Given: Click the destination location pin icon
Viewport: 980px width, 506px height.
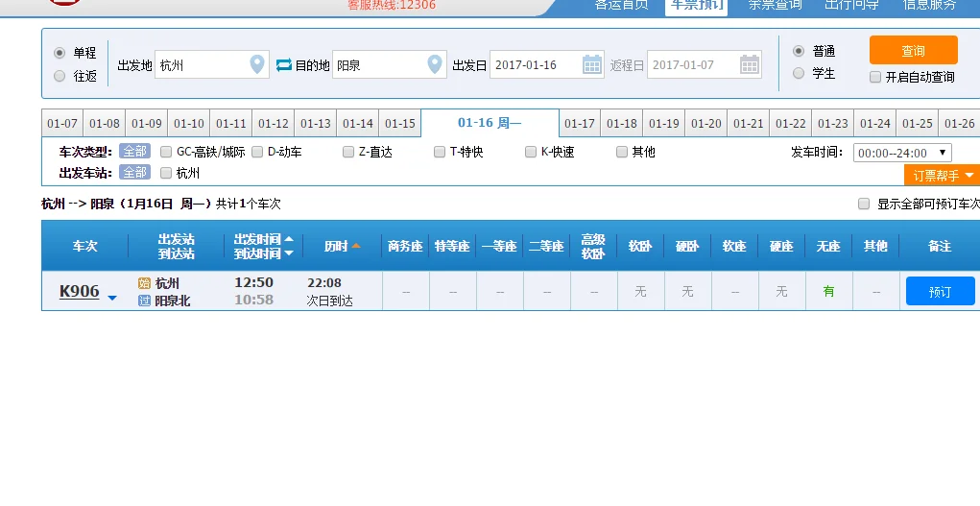Looking at the screenshot, I should coord(435,64).
